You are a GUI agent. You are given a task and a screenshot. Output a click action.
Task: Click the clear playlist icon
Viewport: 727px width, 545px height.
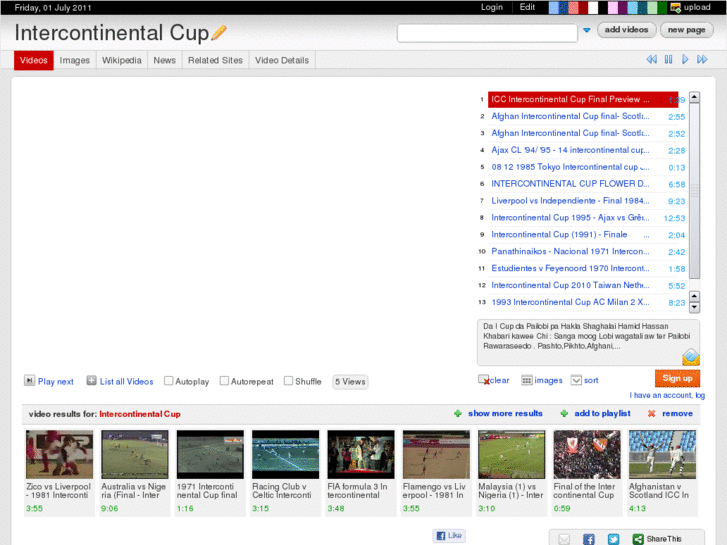(484, 380)
